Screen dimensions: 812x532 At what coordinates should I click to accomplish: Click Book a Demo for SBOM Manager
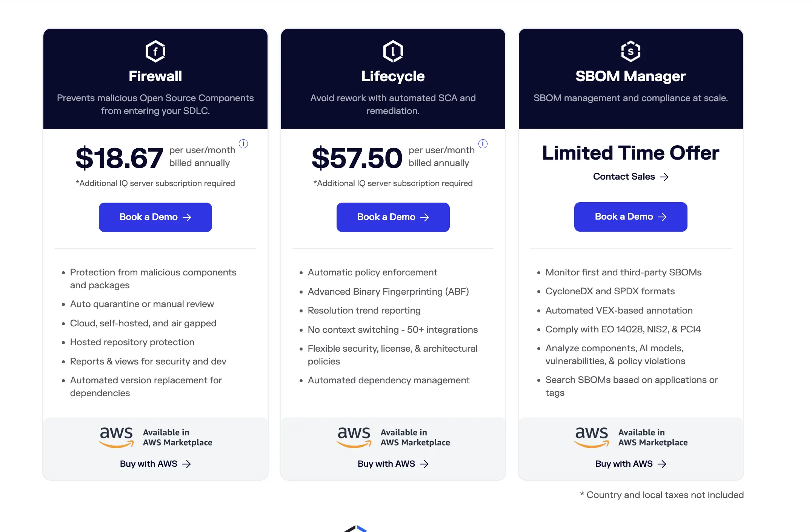tap(631, 217)
